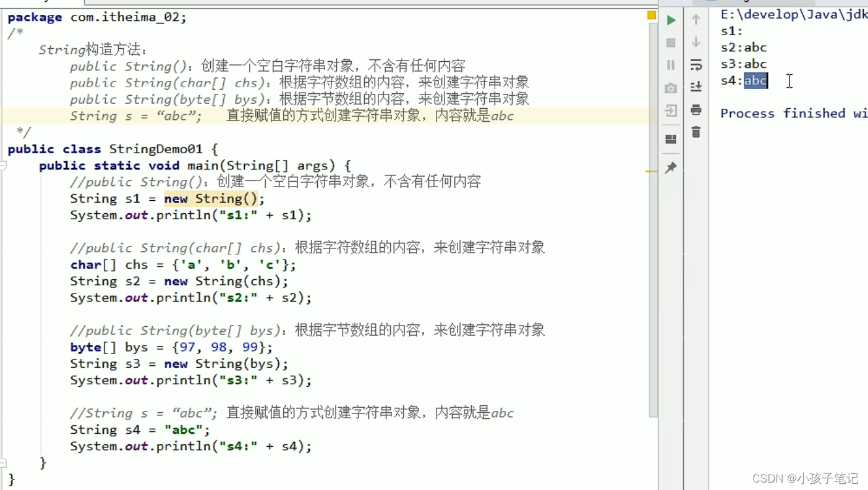Viewport: 868px width, 490px height.
Task: Click the '//public String(char[] chs)' comment inside main
Action: tap(175, 248)
